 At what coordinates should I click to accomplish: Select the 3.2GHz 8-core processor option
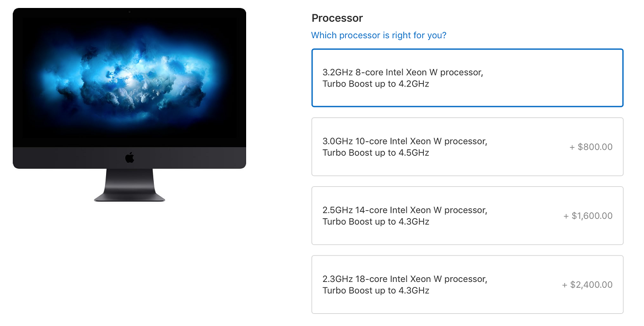point(467,78)
